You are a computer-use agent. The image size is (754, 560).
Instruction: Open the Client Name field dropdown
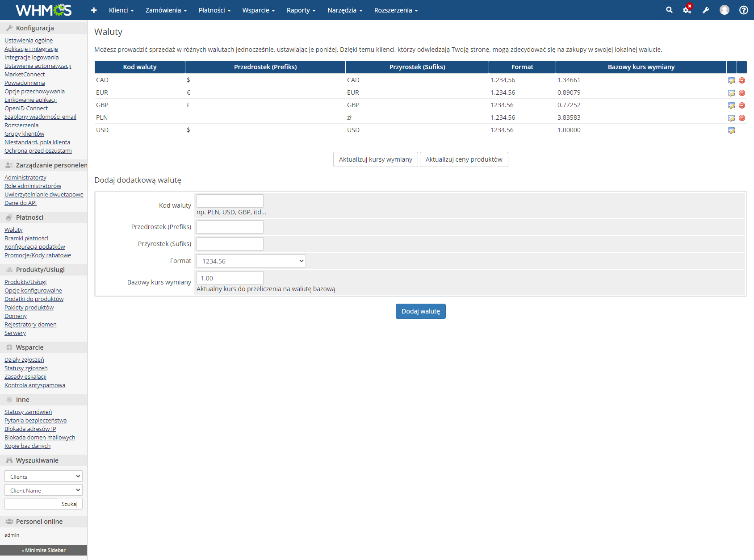pos(43,490)
